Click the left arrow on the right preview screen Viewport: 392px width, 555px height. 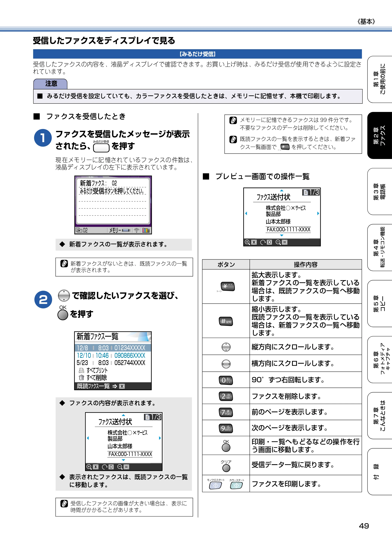coord(246,213)
